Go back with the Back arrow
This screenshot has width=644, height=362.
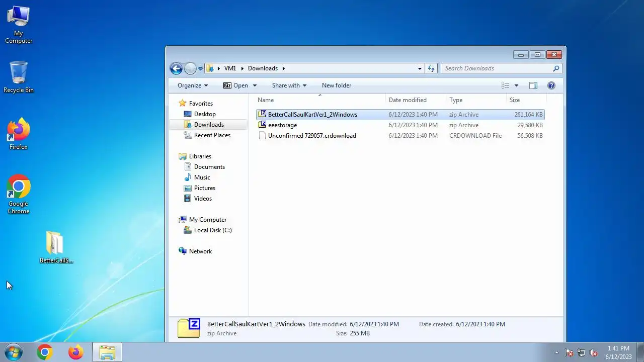(x=176, y=69)
